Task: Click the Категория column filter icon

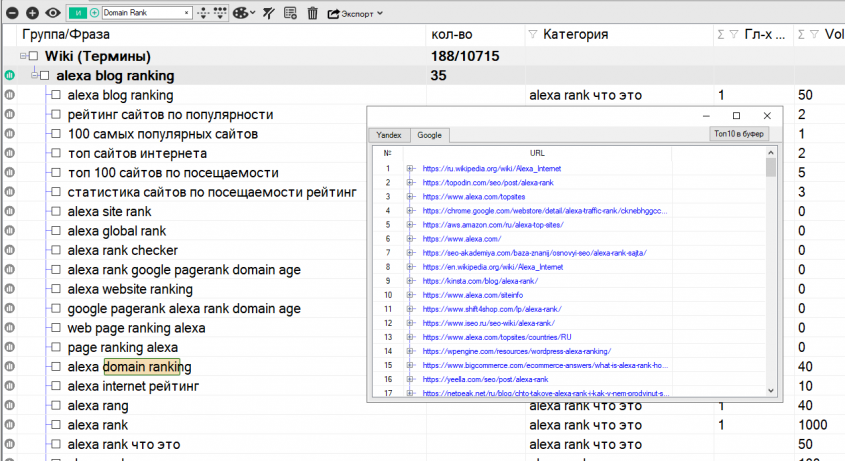Action: click(532, 35)
